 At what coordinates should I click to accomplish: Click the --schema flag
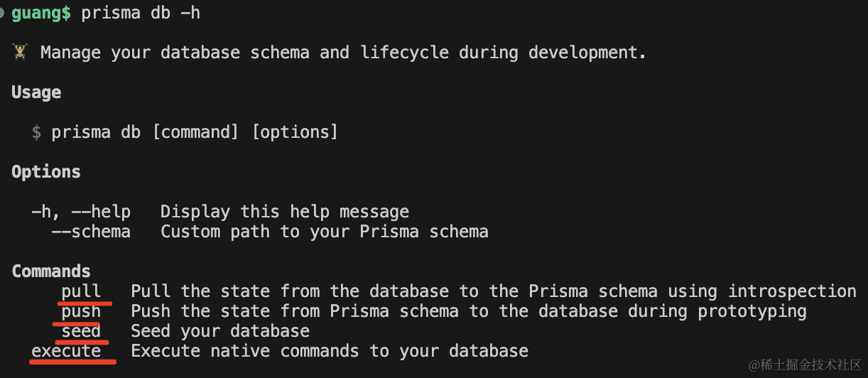tap(91, 232)
